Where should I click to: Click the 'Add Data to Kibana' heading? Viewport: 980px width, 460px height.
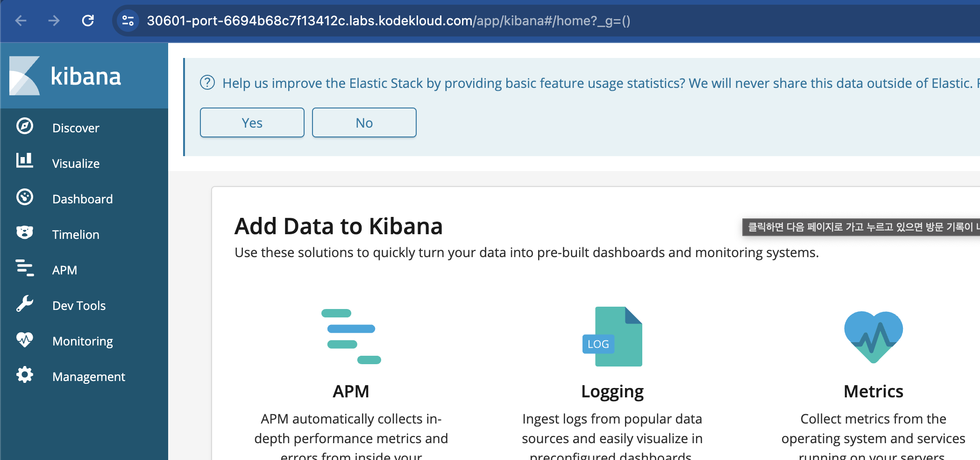(339, 226)
